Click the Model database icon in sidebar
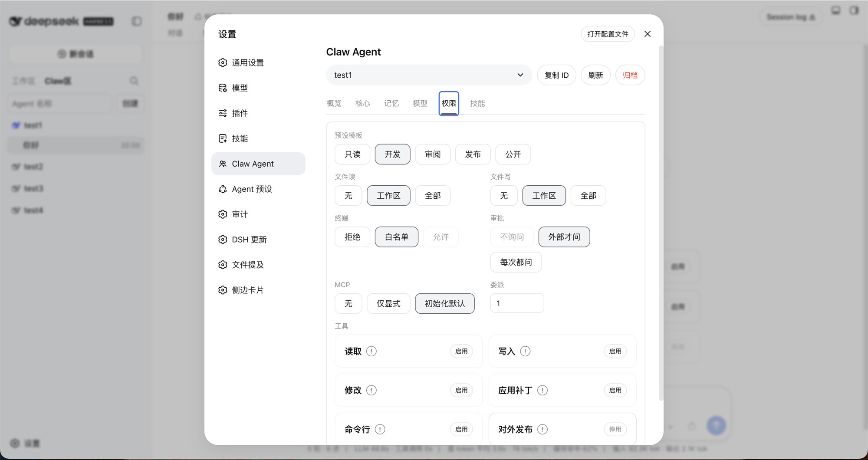The image size is (868, 460). click(223, 88)
